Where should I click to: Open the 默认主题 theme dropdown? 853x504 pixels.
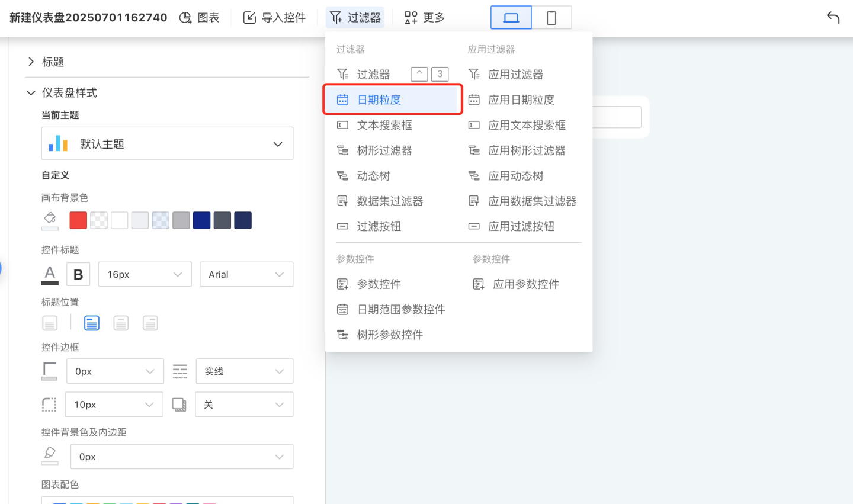167,144
